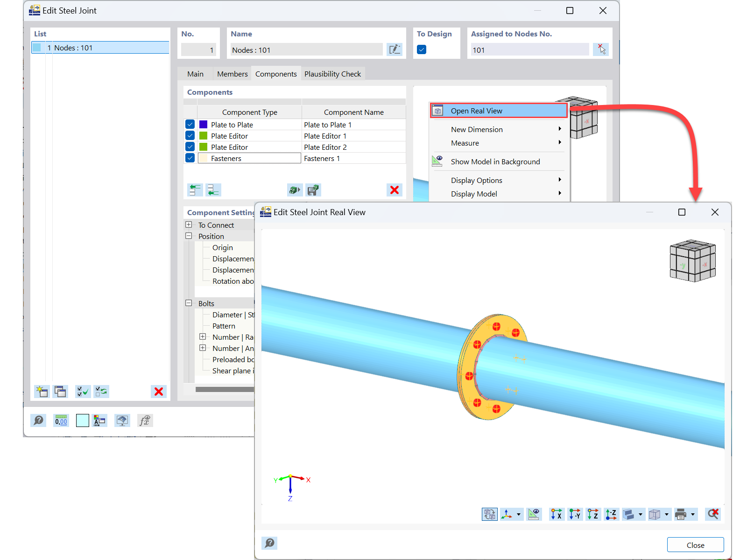Click the Close button in Real View
The width and height of the screenshot is (747, 560).
pos(695,545)
